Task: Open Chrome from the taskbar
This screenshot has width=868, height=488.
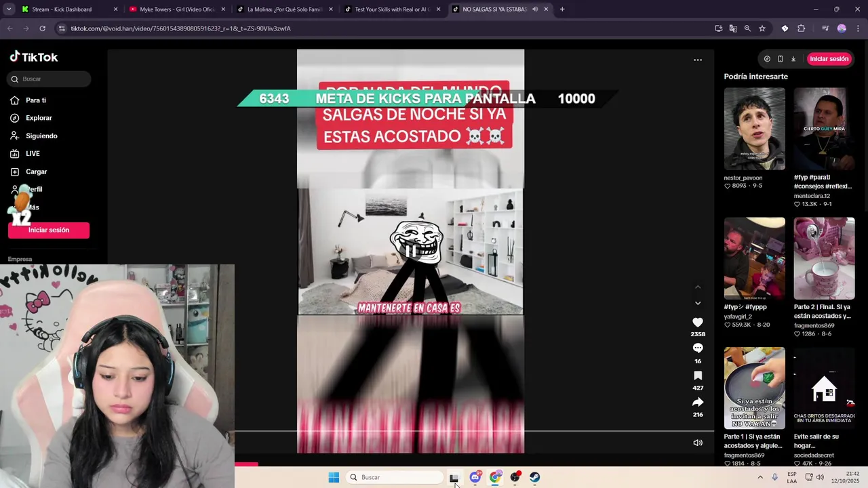Action: (x=496, y=477)
